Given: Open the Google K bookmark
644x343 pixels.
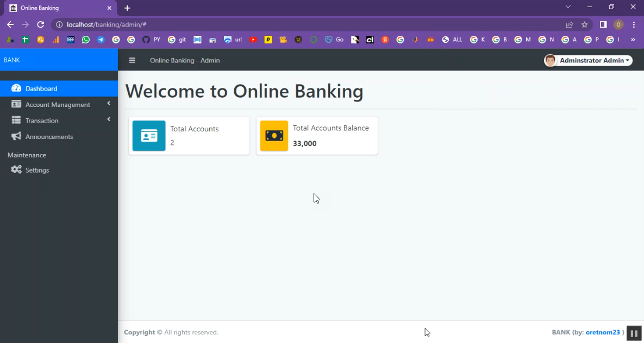Looking at the screenshot, I should [x=478, y=40].
